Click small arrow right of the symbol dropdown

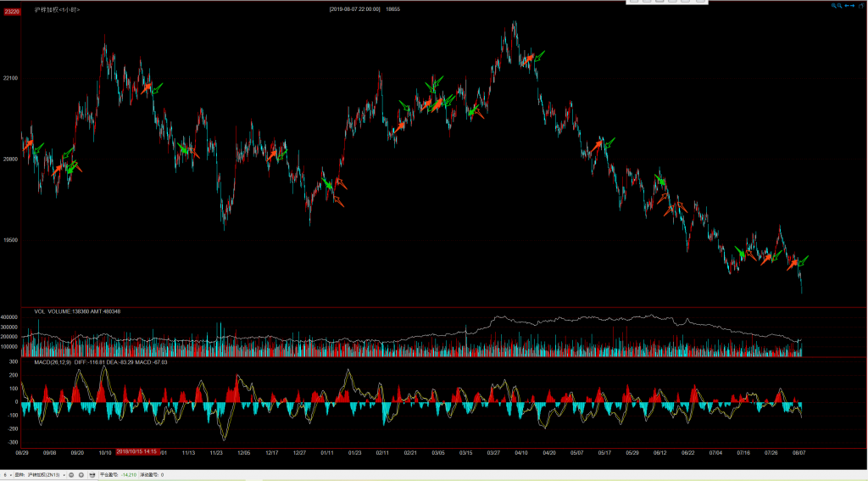pos(64,475)
